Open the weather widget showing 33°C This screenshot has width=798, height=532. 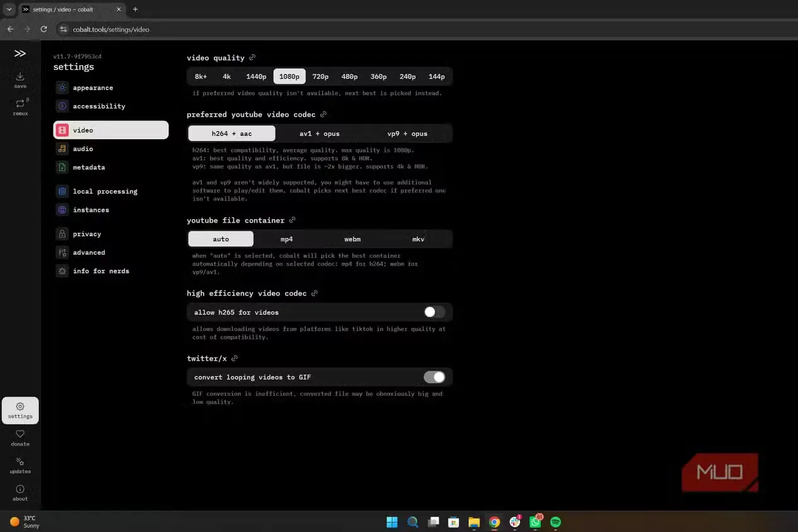[x=25, y=521]
